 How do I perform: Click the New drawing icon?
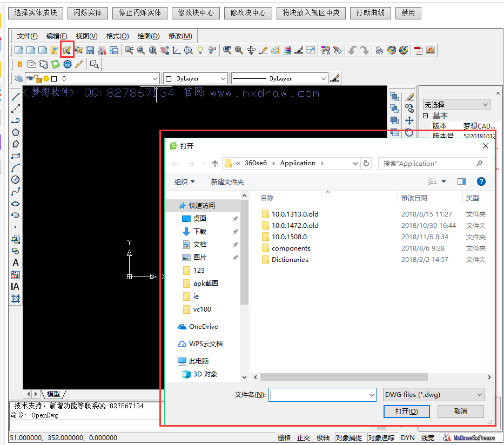pyautogui.click(x=19, y=50)
